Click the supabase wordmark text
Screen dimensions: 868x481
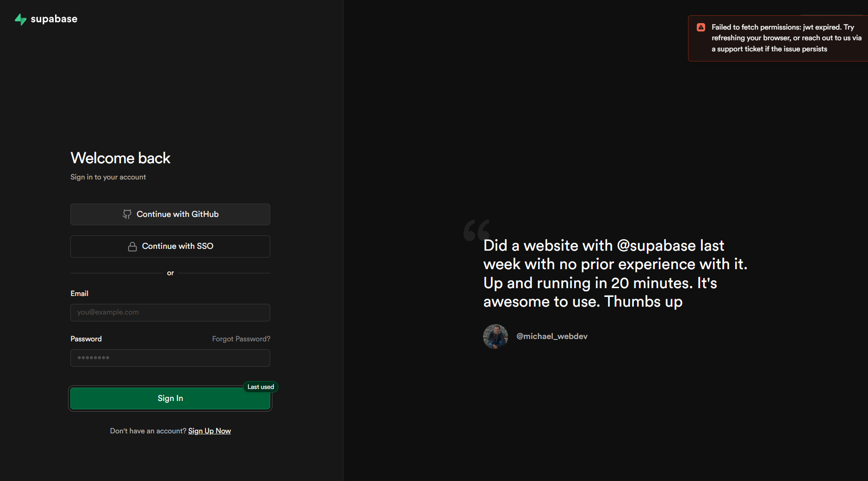click(54, 19)
